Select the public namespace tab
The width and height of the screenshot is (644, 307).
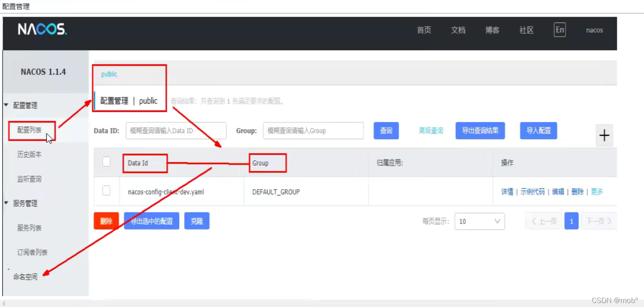pyautogui.click(x=109, y=74)
